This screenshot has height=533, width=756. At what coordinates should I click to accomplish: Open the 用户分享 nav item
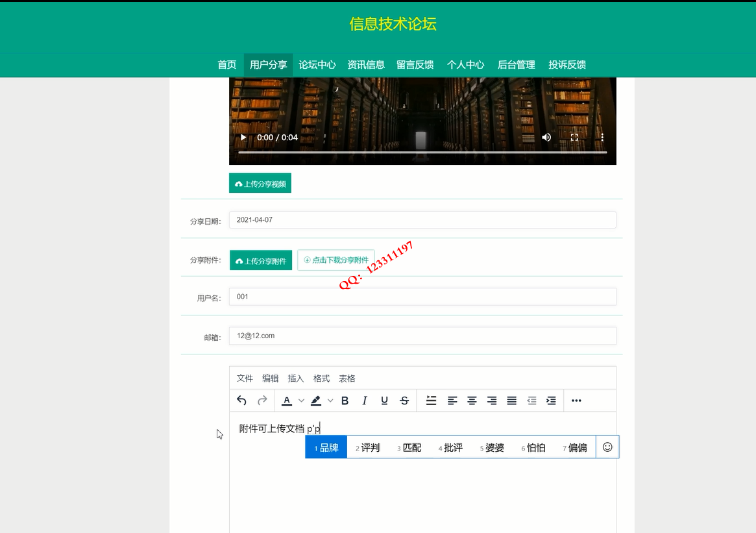(269, 65)
